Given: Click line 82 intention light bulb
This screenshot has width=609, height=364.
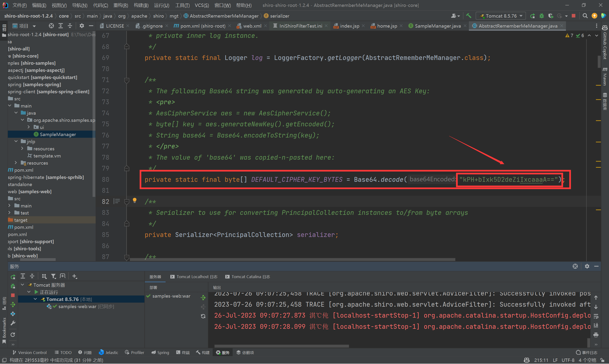Looking at the screenshot, I should 135,200.
